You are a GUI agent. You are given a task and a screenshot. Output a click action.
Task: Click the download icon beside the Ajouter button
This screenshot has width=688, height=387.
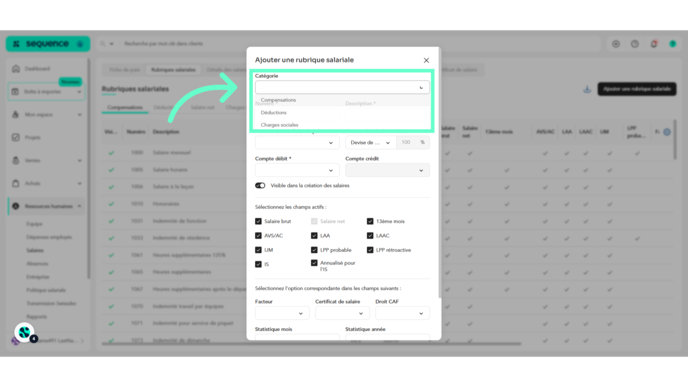tap(587, 89)
